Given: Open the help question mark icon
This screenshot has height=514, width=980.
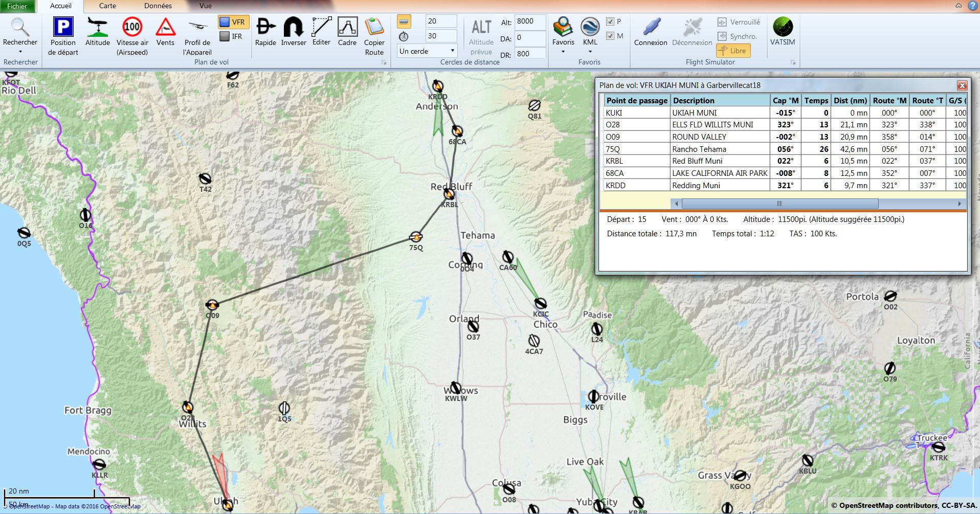Looking at the screenshot, I should (x=973, y=6).
